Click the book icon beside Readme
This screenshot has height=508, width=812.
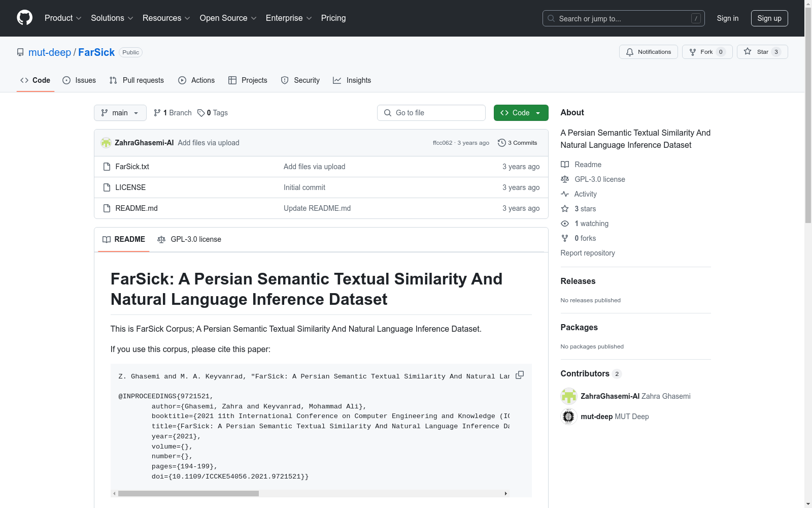tap(565, 165)
